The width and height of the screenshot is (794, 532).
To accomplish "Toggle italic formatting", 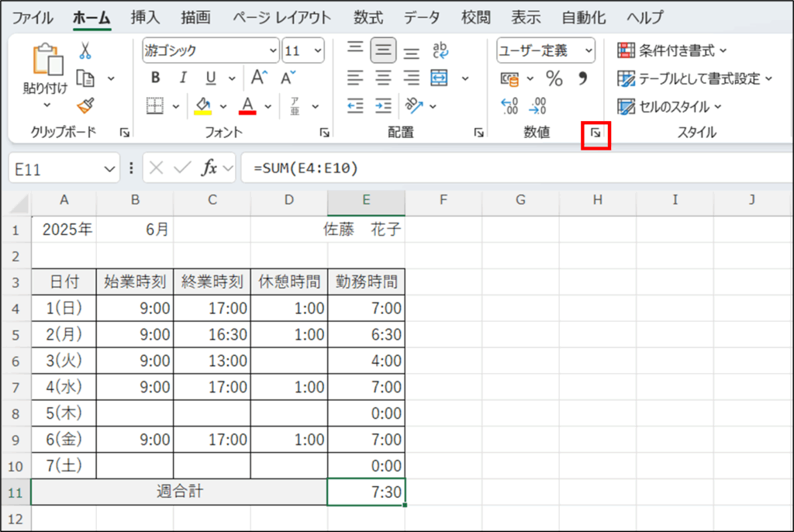I will (x=183, y=78).
